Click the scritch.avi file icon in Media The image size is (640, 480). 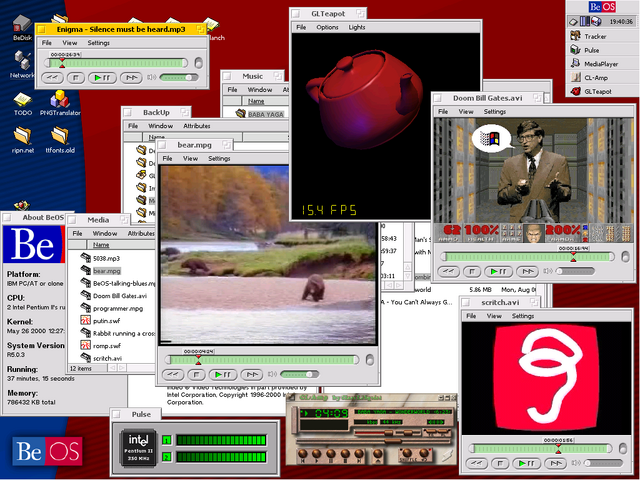pos(86,358)
